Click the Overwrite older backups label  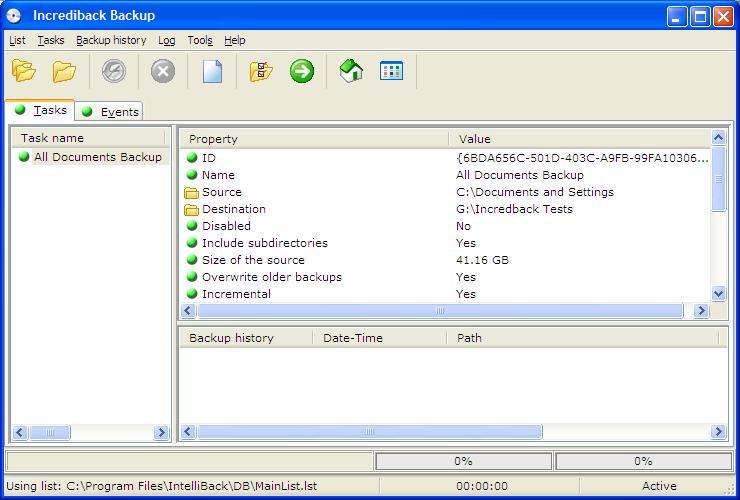(x=272, y=277)
